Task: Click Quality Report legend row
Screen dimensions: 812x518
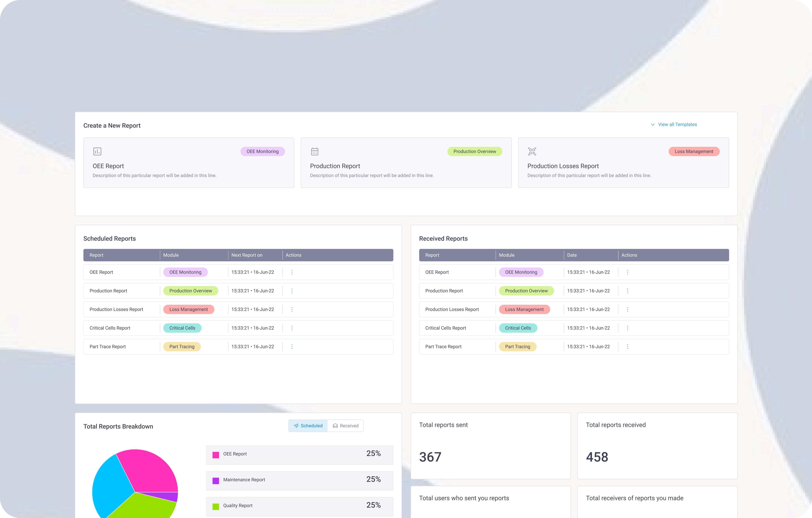Action: (x=299, y=507)
